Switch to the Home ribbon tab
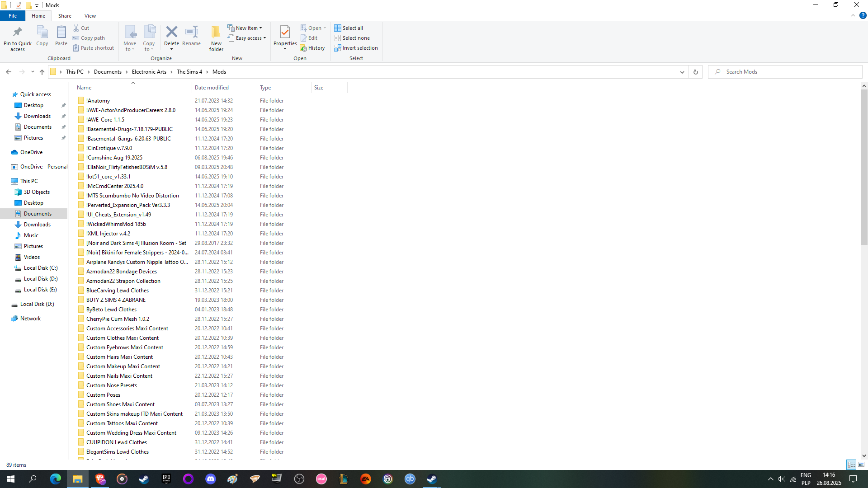Image resolution: width=868 pixels, height=488 pixels. 38,16
